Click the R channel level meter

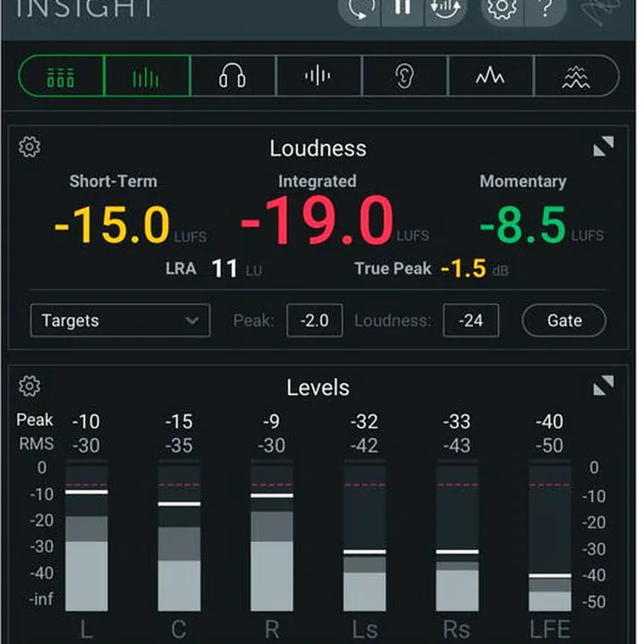pos(272,535)
